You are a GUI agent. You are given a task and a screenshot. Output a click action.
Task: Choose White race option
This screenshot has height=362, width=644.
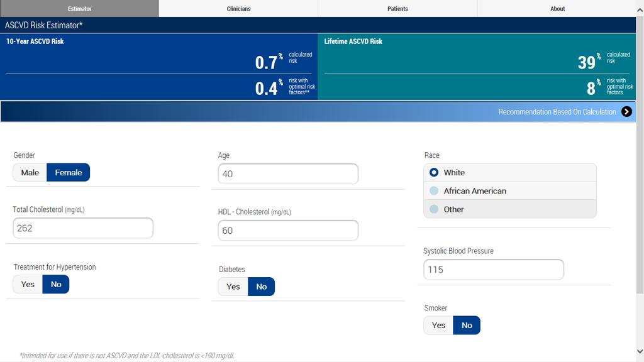(509, 172)
